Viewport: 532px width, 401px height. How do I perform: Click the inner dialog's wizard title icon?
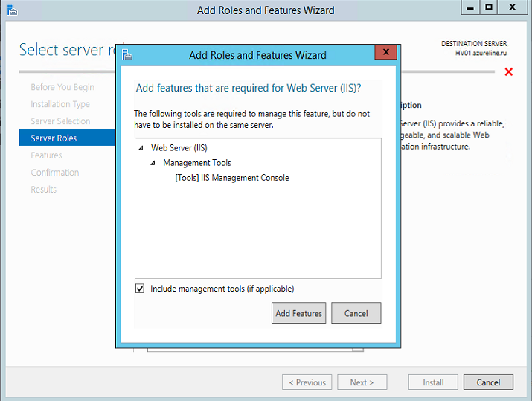pos(127,54)
